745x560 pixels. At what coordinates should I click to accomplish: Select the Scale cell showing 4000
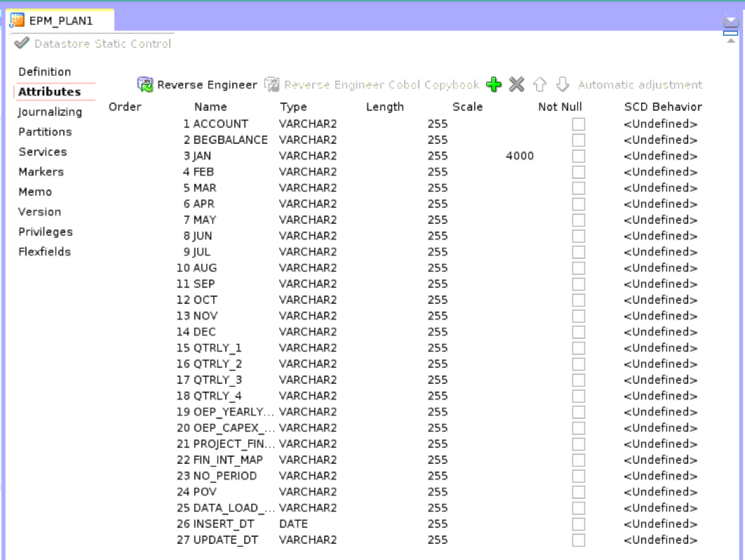[x=519, y=156]
